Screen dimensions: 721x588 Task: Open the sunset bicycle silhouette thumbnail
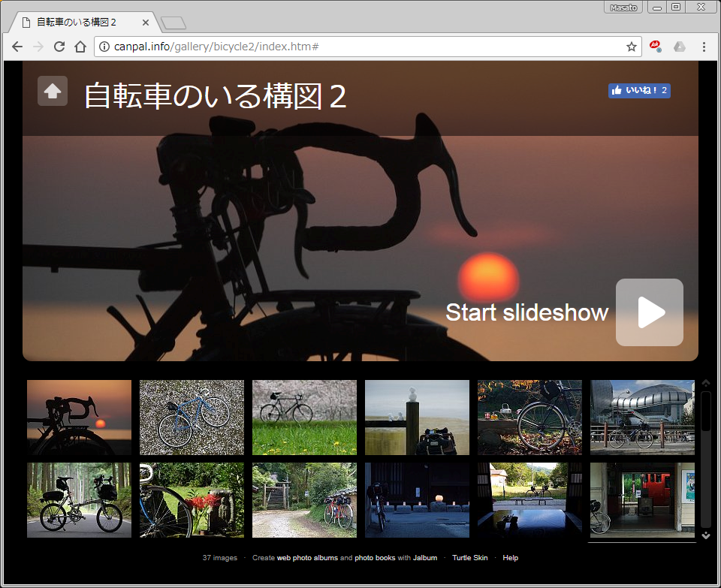pos(79,418)
